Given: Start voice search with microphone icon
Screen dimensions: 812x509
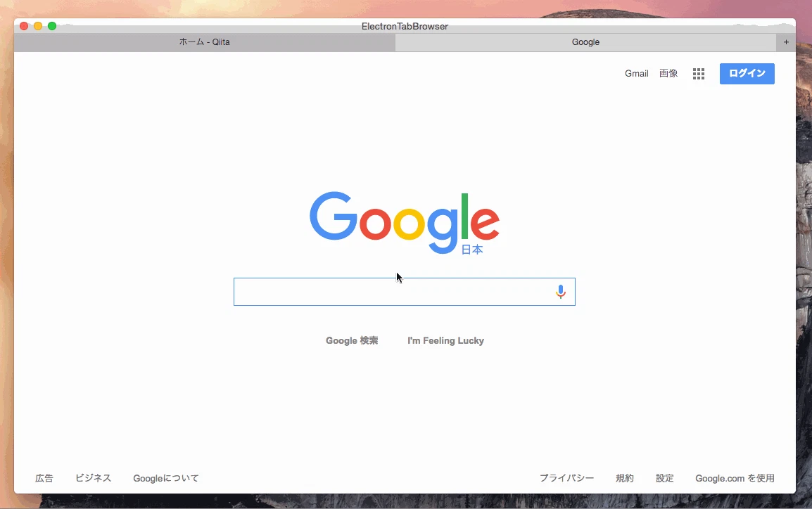Looking at the screenshot, I should tap(560, 292).
